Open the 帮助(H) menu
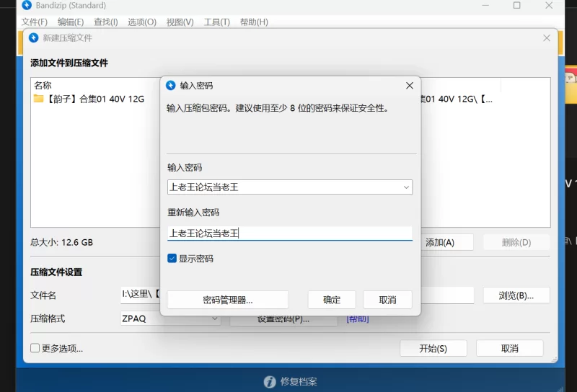This screenshot has height=392, width=577. (x=254, y=22)
